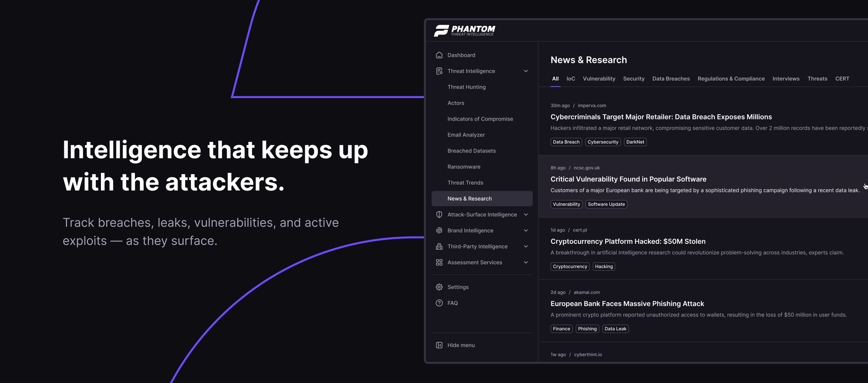This screenshot has width=868, height=383.
Task: Click the Assessment Services grid icon
Action: 439,262
